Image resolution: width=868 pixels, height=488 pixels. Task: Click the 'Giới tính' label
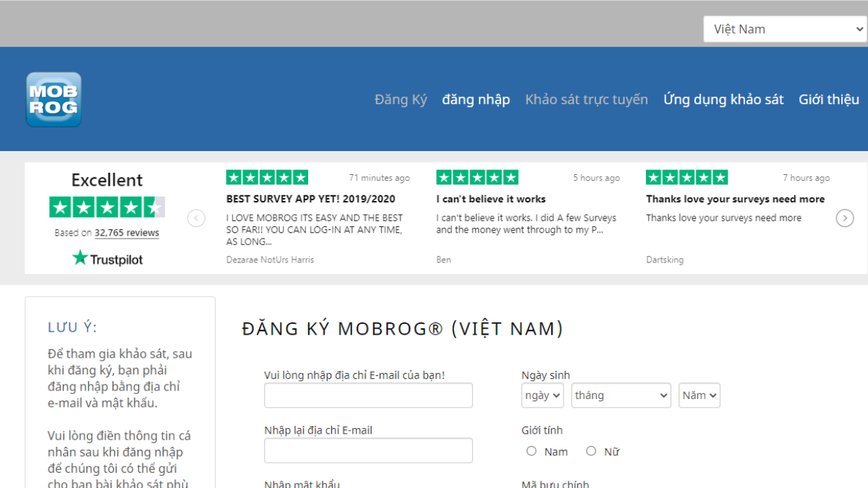(542, 430)
